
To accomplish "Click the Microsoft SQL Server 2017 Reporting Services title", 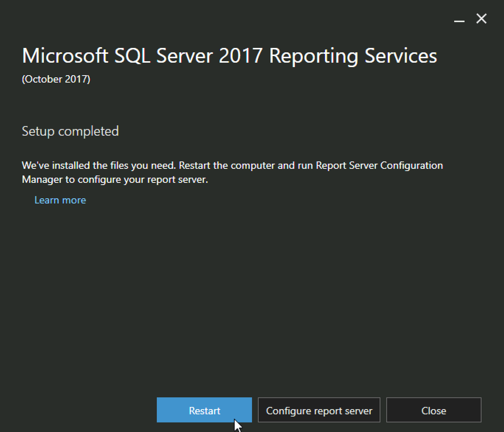I will (229, 56).
